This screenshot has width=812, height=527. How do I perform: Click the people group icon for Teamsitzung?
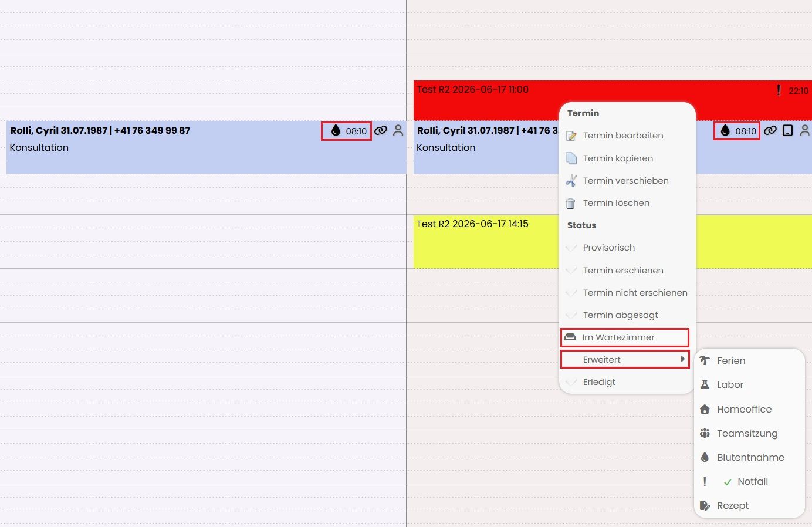pyautogui.click(x=705, y=433)
